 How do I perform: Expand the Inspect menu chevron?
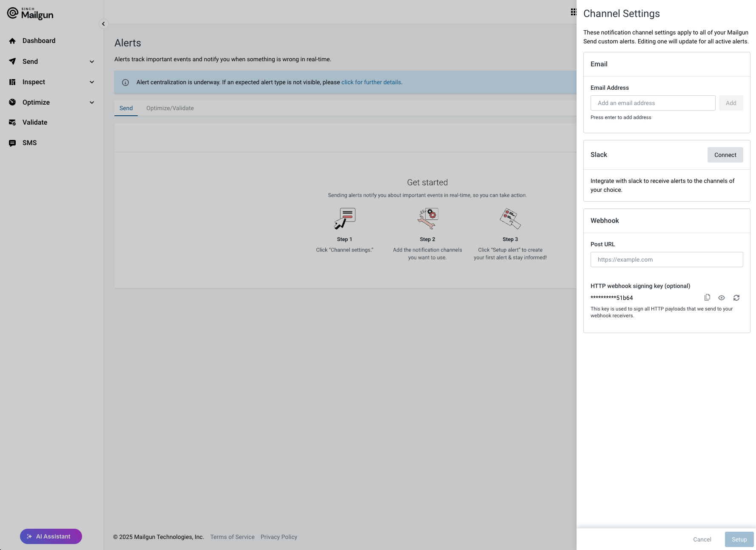(92, 82)
